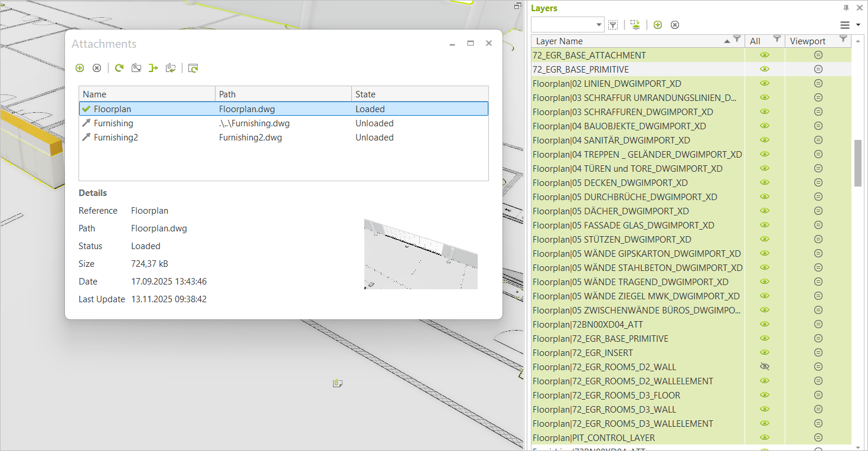
Task: Click the Layer Name column header
Action: pos(559,41)
